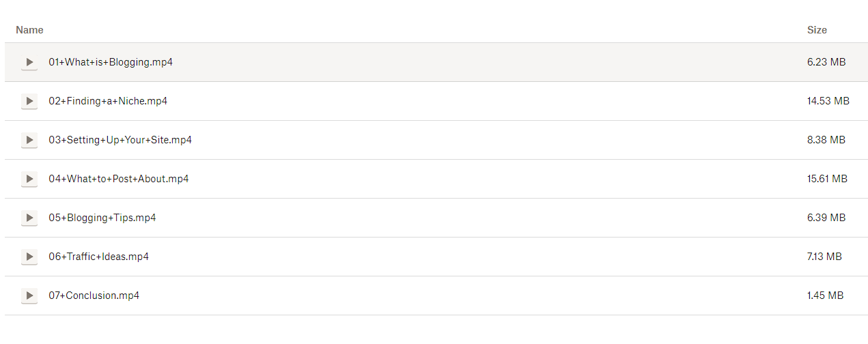Image resolution: width=868 pixels, height=344 pixels.
Task: Play icon next to 06 Traffic Ideas
Action: (29, 257)
